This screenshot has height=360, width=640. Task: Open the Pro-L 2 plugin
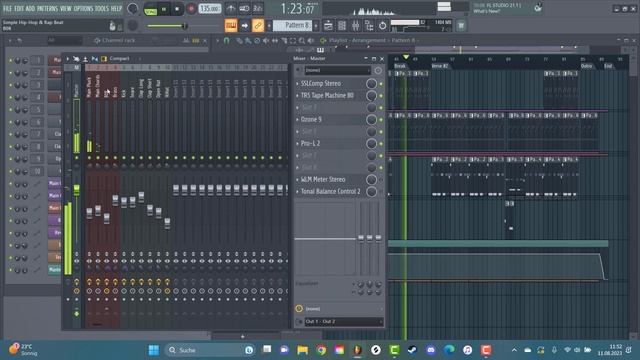(310, 144)
